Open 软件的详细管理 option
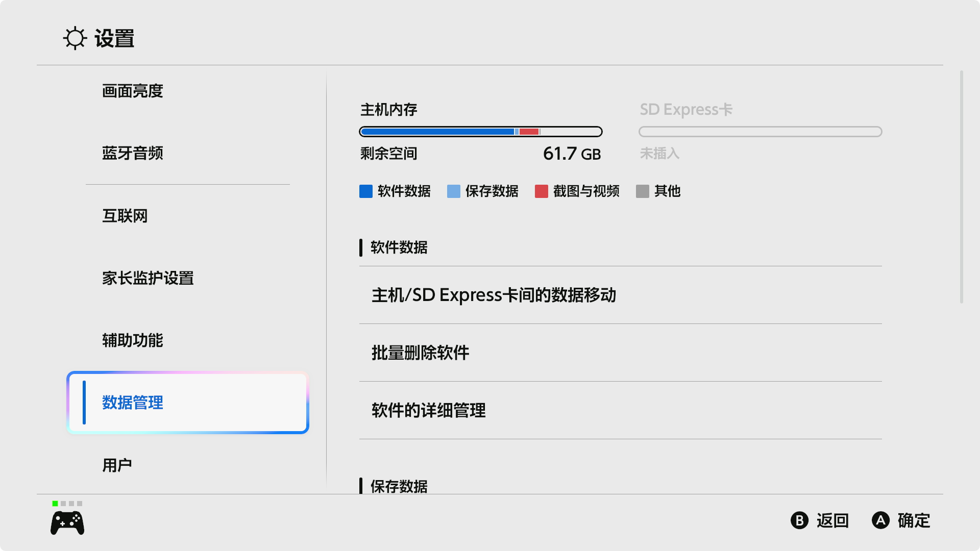This screenshot has width=980, height=551. click(x=621, y=410)
